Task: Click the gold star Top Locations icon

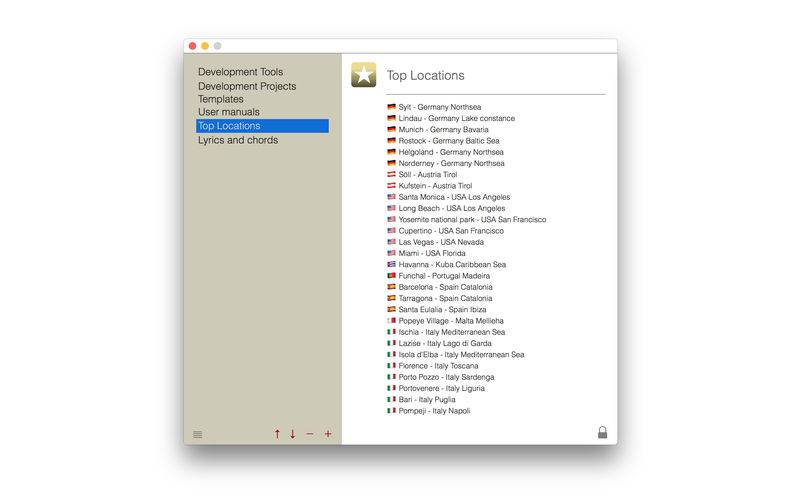Action: click(x=363, y=75)
